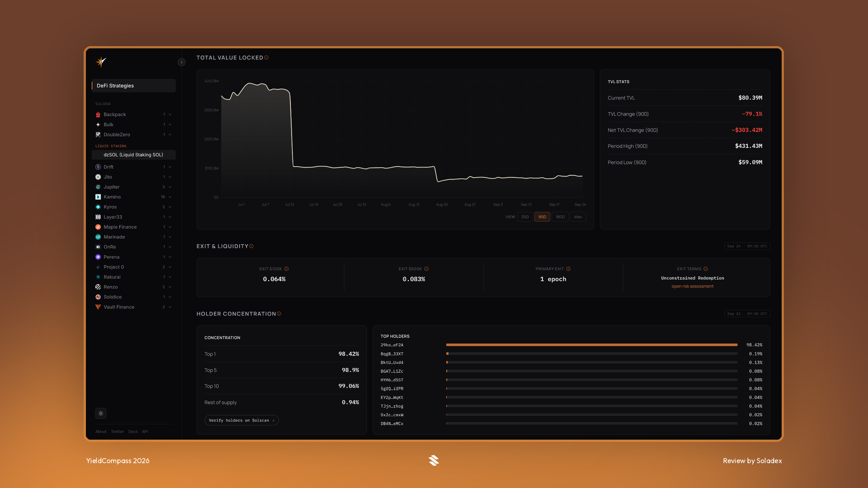Click the Drift protocol icon
Screen dimensions: 868x488
tap(98, 167)
